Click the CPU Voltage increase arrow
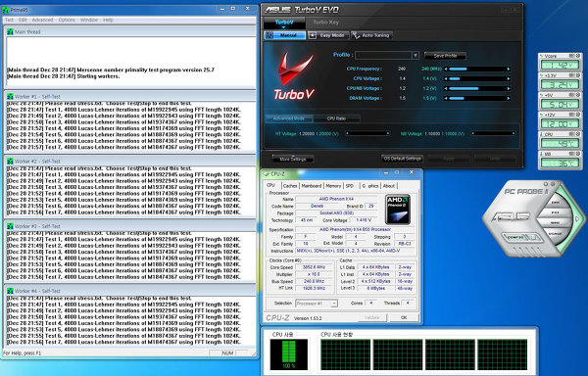 509,78
